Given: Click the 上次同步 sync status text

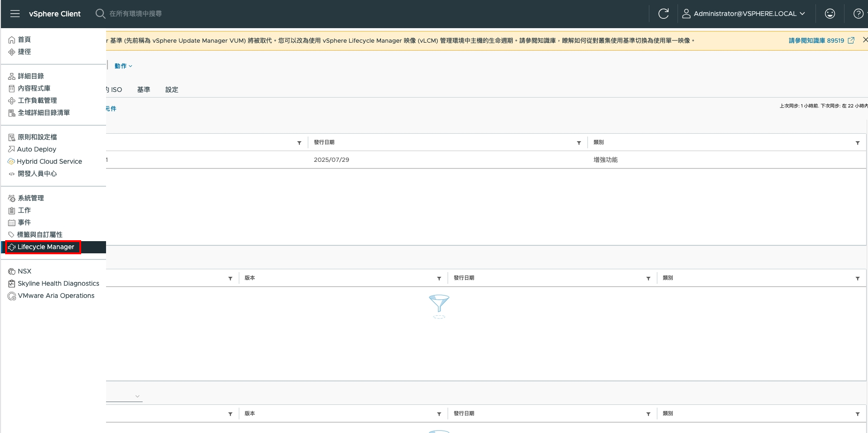Looking at the screenshot, I should [823, 106].
